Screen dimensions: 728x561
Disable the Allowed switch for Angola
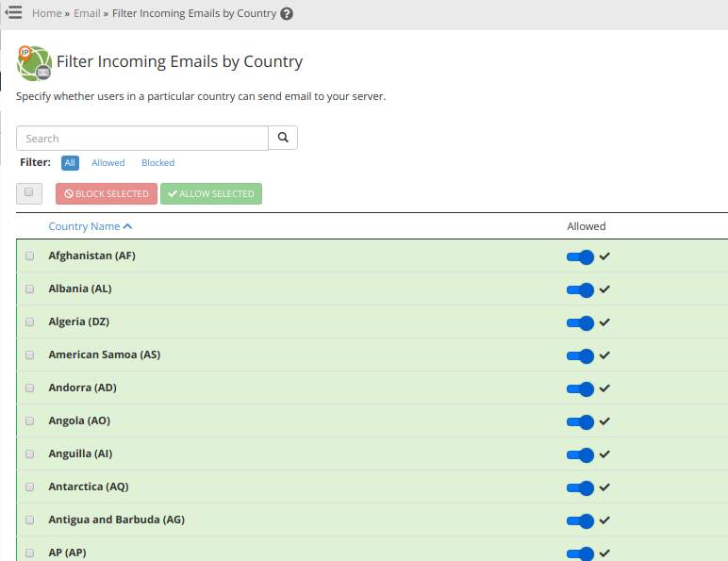pos(580,421)
